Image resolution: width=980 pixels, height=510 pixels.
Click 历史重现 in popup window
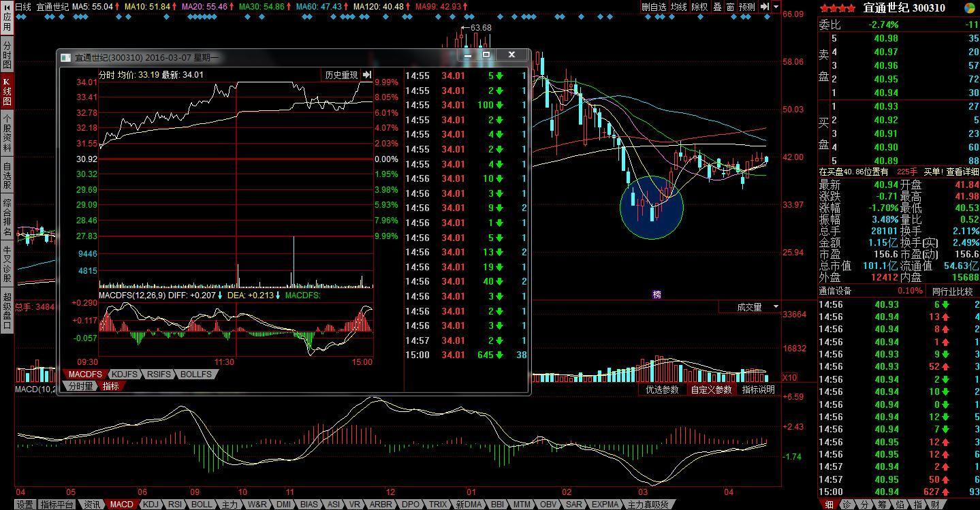click(341, 75)
